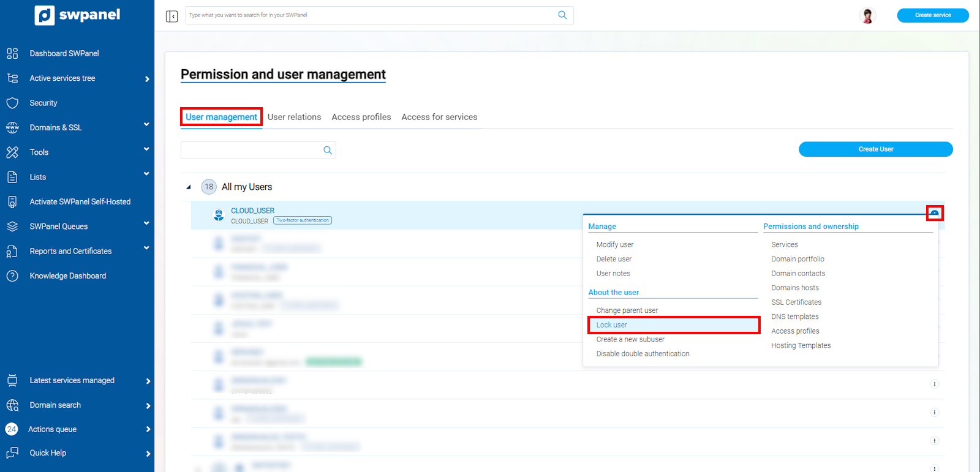
Task: Choose Modify user in the Manage menu
Action: coord(615,245)
